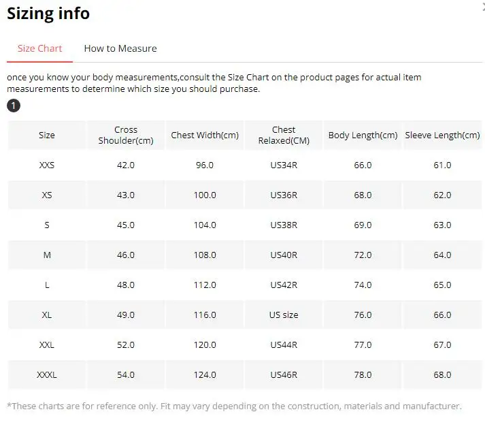Click the 124.0 chest width cell
Screen dimensions: 485x448
205,374
